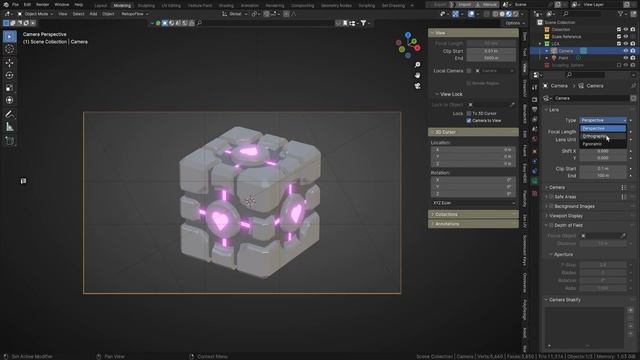The image size is (640, 360).
Task: Choose Panoramic from the Type list
Action: (x=603, y=144)
